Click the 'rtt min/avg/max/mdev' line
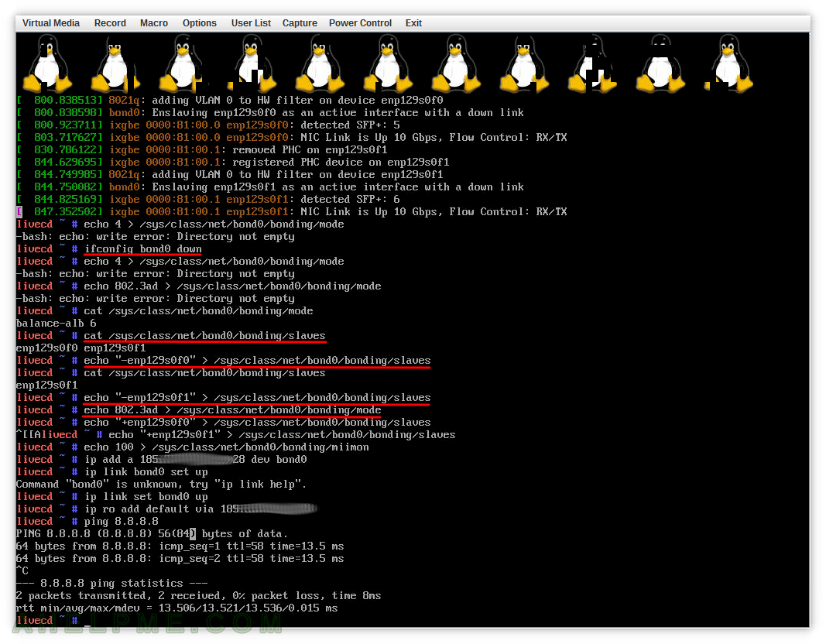This screenshot has width=826, height=644. [x=177, y=608]
